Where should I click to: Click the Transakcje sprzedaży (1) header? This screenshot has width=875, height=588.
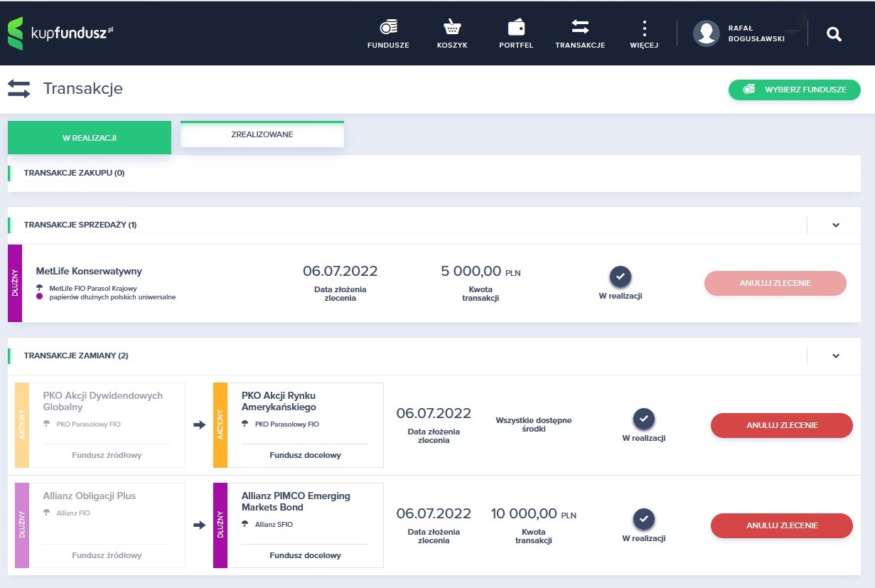point(80,225)
